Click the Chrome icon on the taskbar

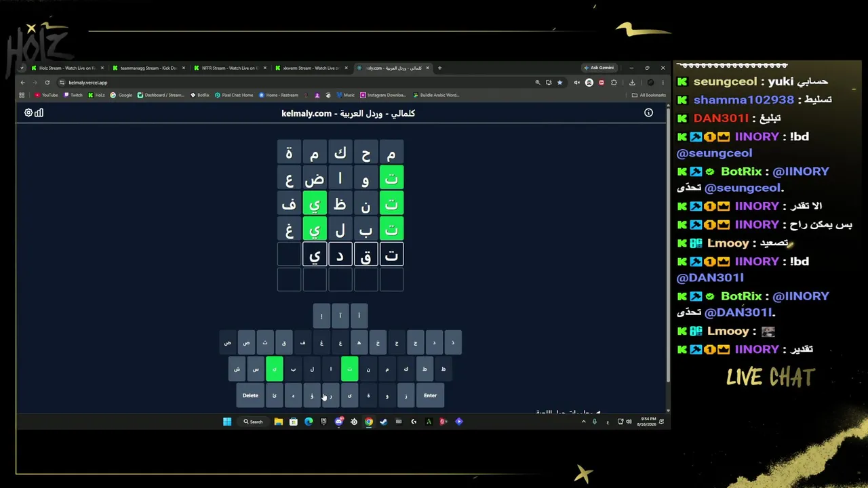coord(368,422)
